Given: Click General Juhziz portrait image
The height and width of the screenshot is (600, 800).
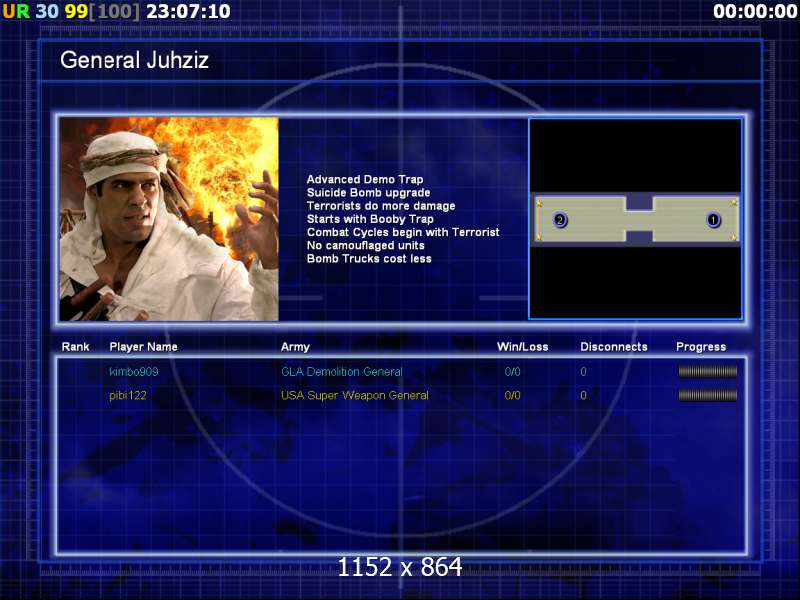Looking at the screenshot, I should click(169, 219).
